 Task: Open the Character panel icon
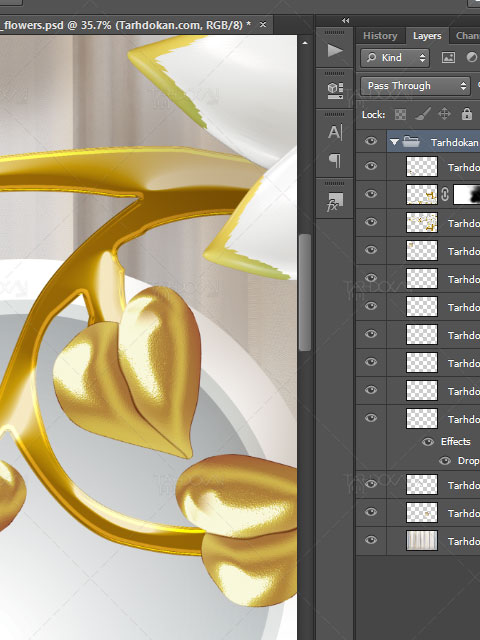[x=335, y=132]
